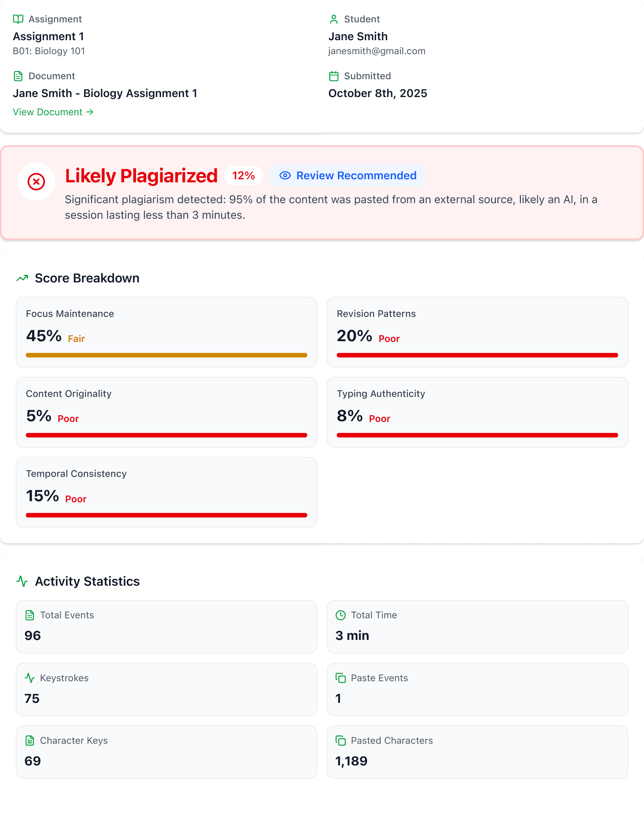The width and height of the screenshot is (644, 834).
Task: Click the eye icon in Review Recommended
Action: point(285,175)
